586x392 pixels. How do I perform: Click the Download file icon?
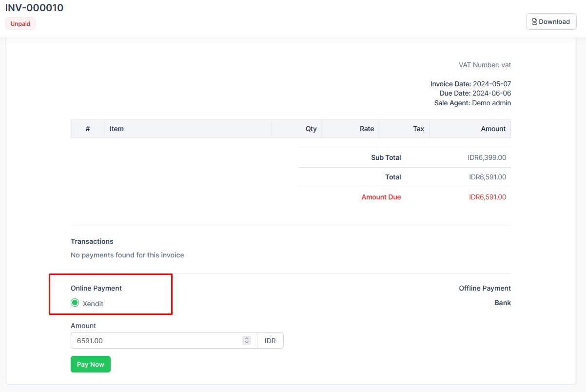534,21
